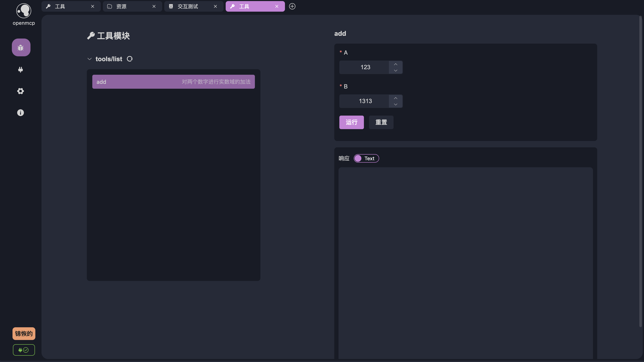The image size is (644, 362).
Task: Click the openmcp logo
Action: 24,11
